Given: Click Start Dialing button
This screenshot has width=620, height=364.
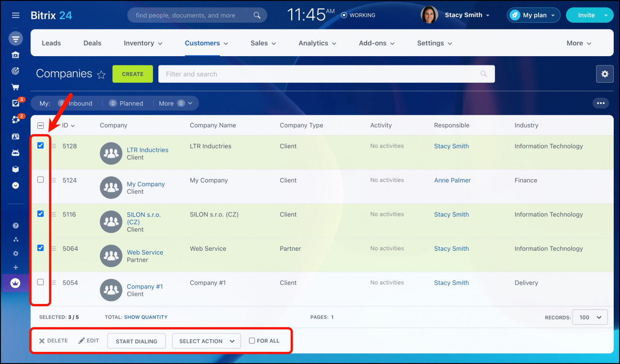Looking at the screenshot, I should pyautogui.click(x=136, y=341).
